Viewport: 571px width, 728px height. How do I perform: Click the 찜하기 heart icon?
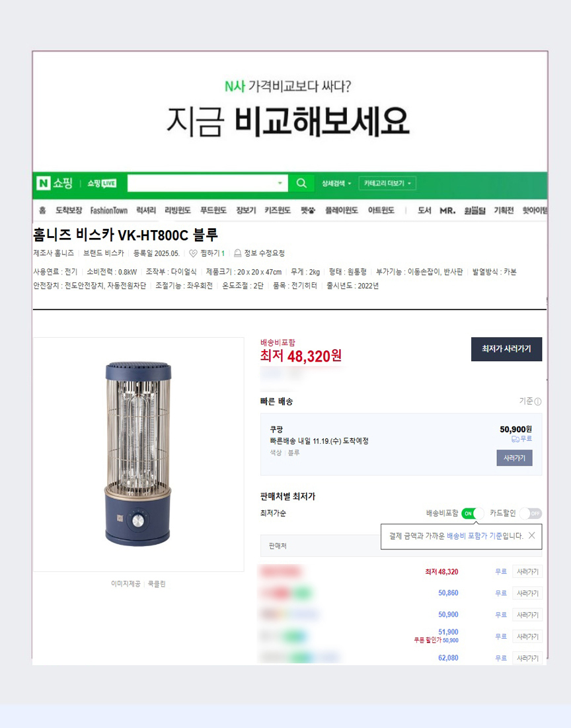(193, 253)
